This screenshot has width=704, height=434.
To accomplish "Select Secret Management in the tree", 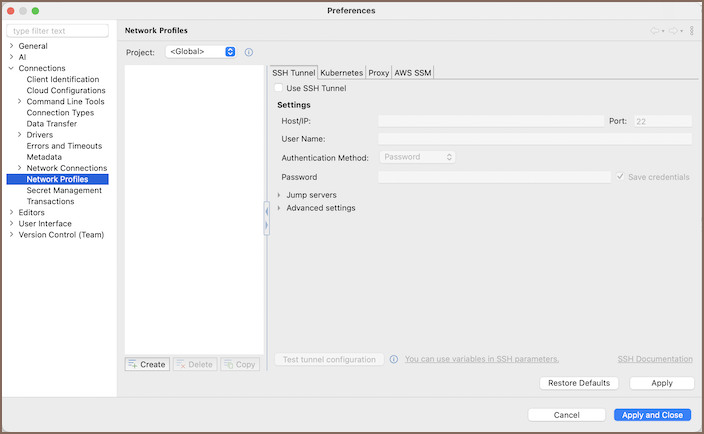I will [x=64, y=190].
